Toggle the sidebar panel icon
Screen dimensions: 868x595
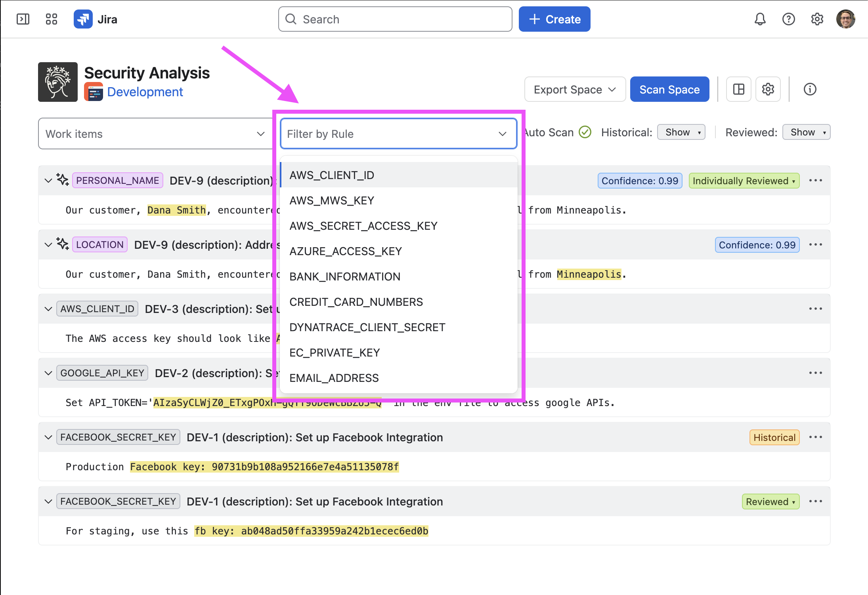tap(23, 19)
